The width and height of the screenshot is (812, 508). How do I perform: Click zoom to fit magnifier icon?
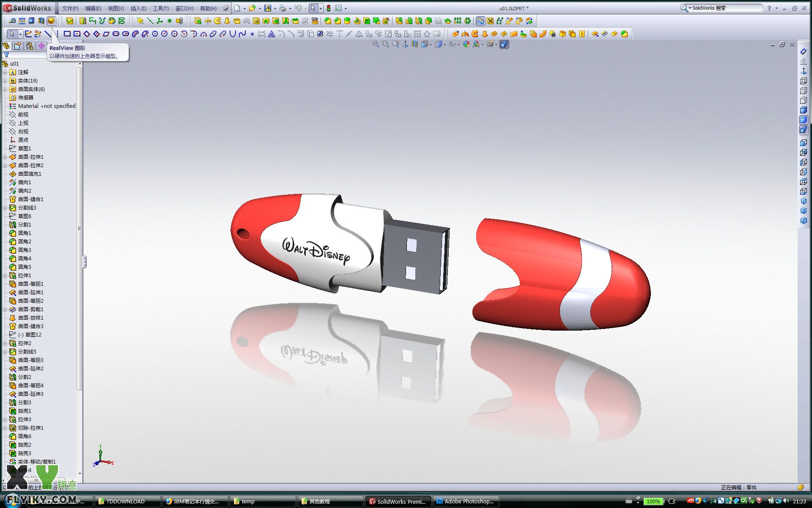(x=376, y=44)
